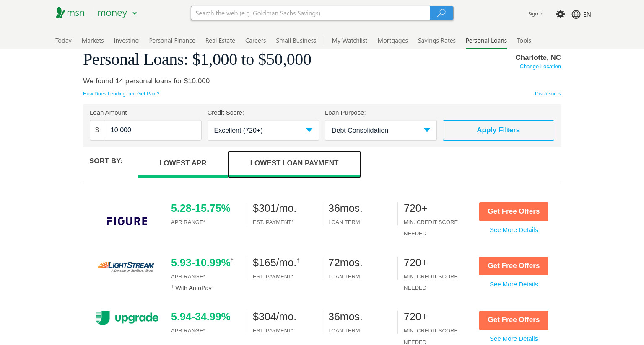Click the $301/mo. estimated payment

[274, 208]
